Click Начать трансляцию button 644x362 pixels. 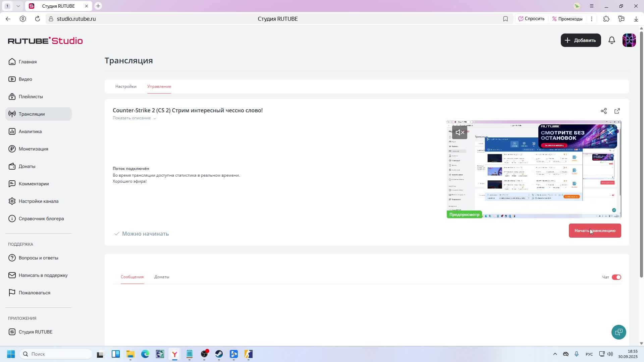tap(595, 231)
